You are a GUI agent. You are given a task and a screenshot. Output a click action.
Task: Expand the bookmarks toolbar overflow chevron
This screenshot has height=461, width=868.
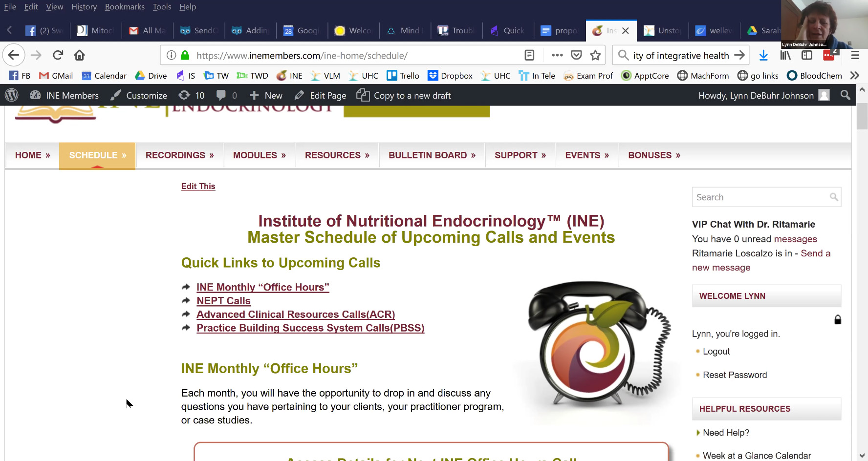pyautogui.click(x=854, y=76)
